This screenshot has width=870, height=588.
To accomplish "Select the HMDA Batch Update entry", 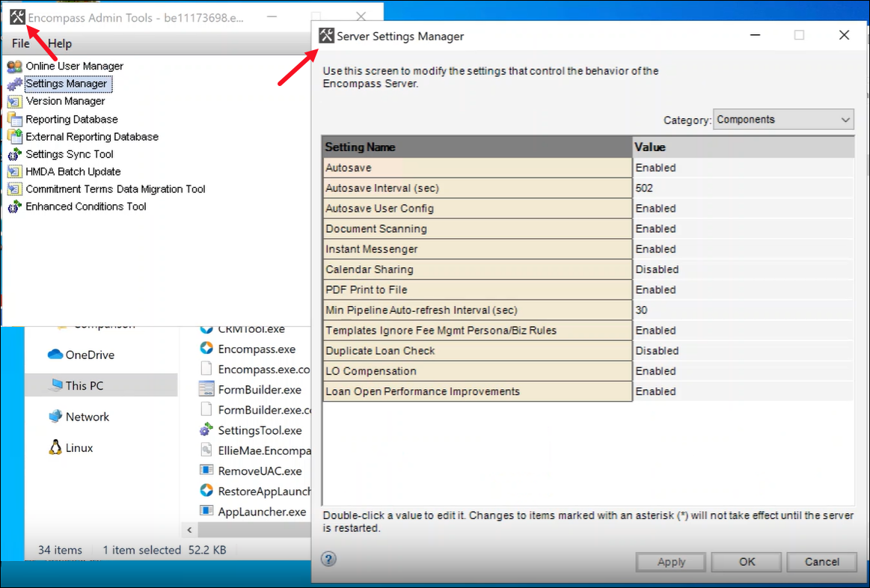I will point(73,171).
